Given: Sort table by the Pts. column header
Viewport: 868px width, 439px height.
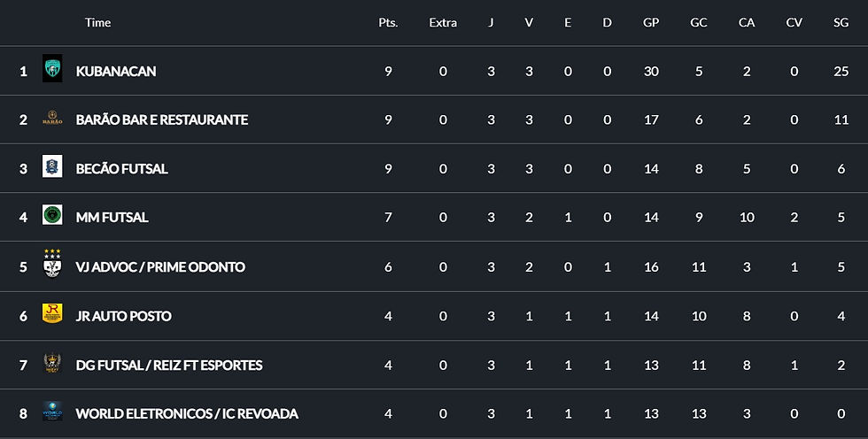Looking at the screenshot, I should click(388, 23).
